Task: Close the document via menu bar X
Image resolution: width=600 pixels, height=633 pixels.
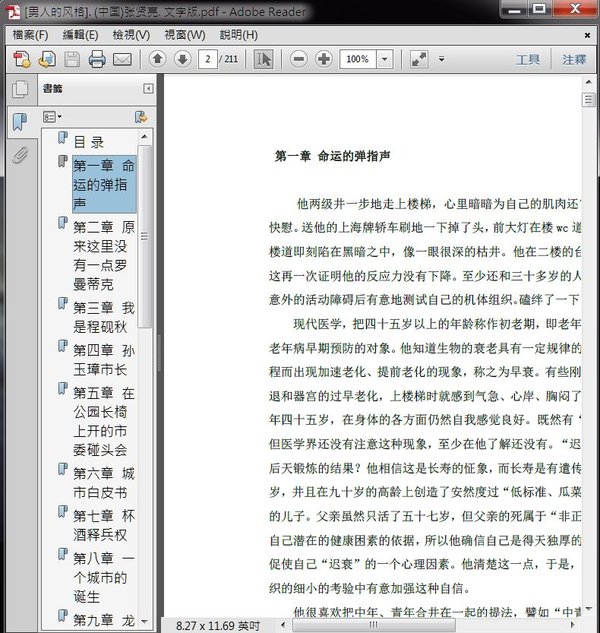Action: [587, 36]
